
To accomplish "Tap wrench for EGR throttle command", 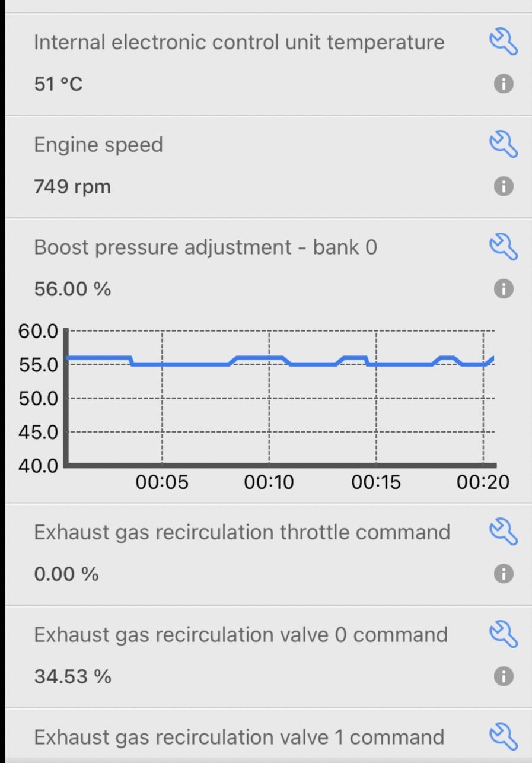I will [504, 532].
